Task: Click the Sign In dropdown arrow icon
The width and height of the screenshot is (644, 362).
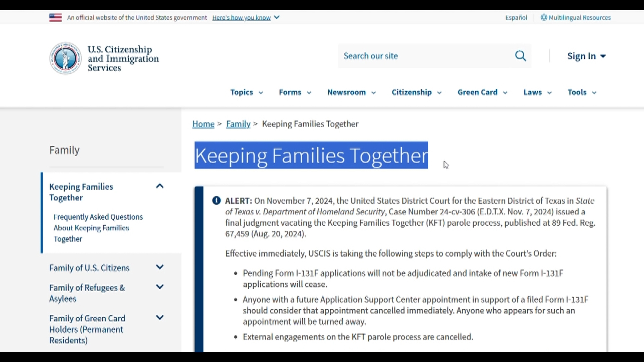Action: [603, 56]
